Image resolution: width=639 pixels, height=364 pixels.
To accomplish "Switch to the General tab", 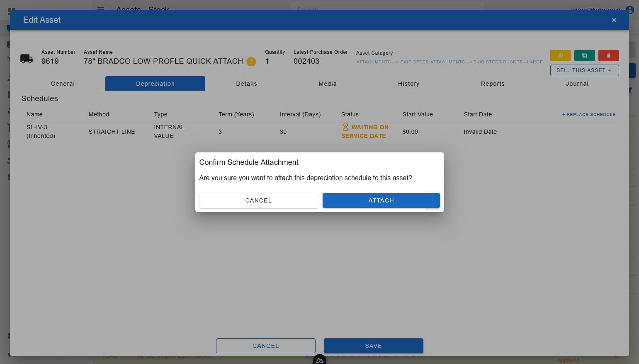I will point(63,84).
